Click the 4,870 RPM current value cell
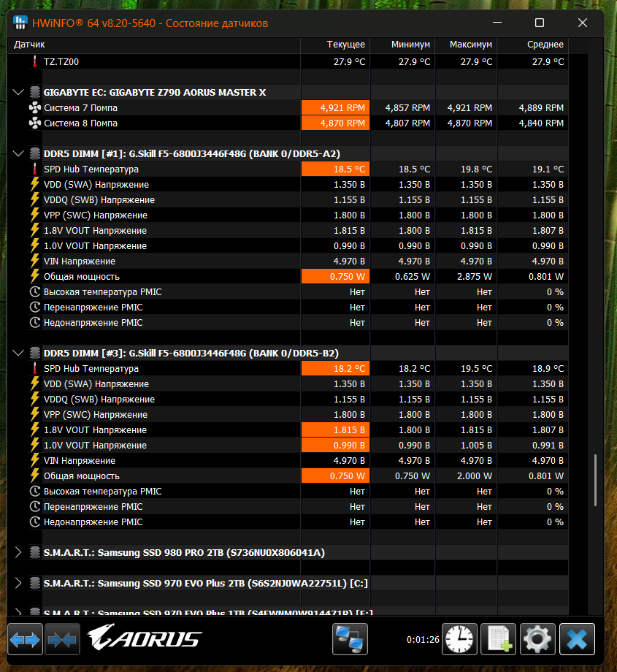 (335, 123)
